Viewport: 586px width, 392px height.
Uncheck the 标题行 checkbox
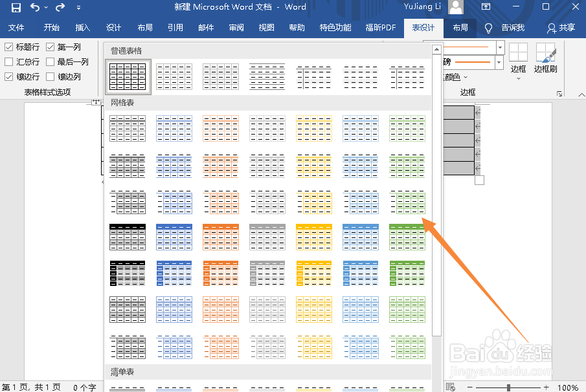coord(8,47)
